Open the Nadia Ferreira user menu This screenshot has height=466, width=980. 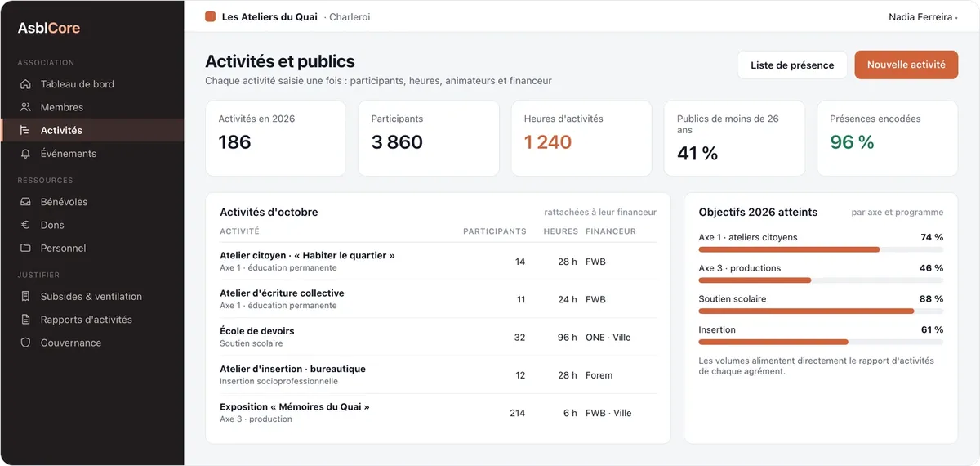pyautogui.click(x=923, y=17)
